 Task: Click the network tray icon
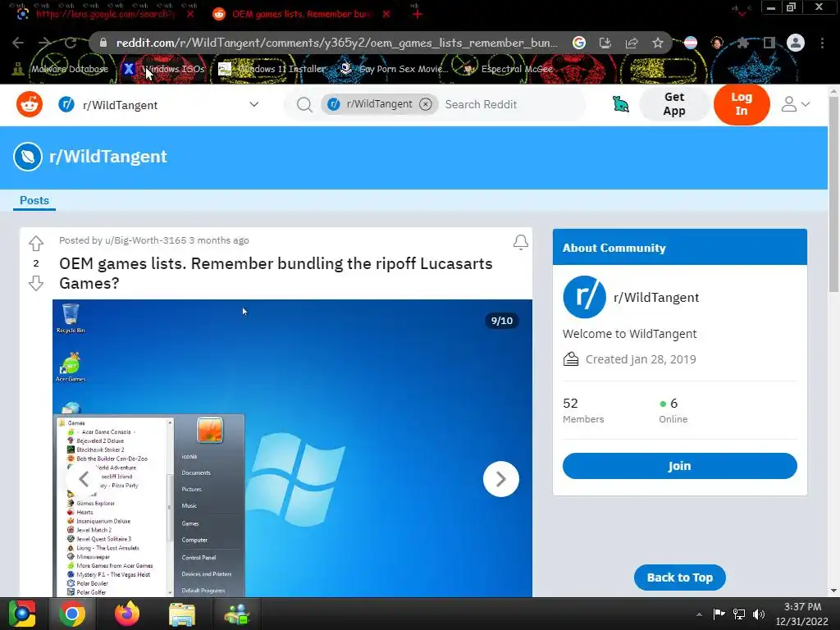(x=739, y=614)
